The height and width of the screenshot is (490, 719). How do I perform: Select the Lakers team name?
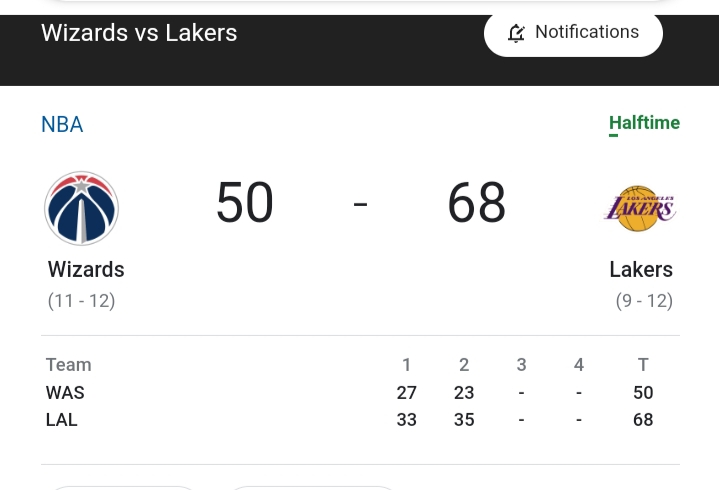click(x=641, y=270)
